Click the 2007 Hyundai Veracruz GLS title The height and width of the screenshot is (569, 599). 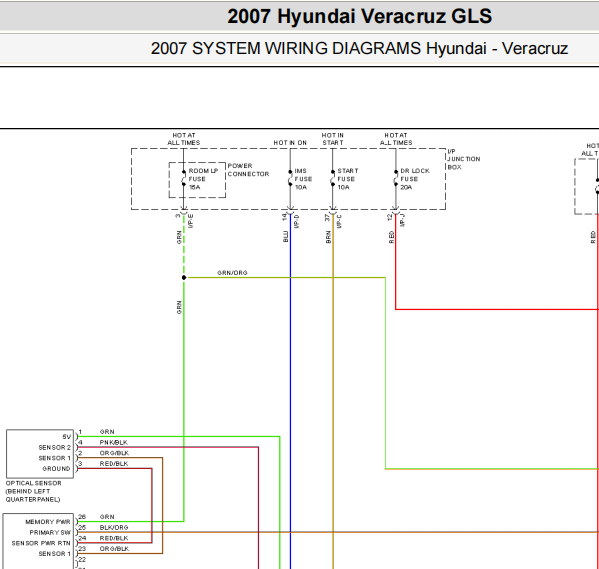coord(359,16)
